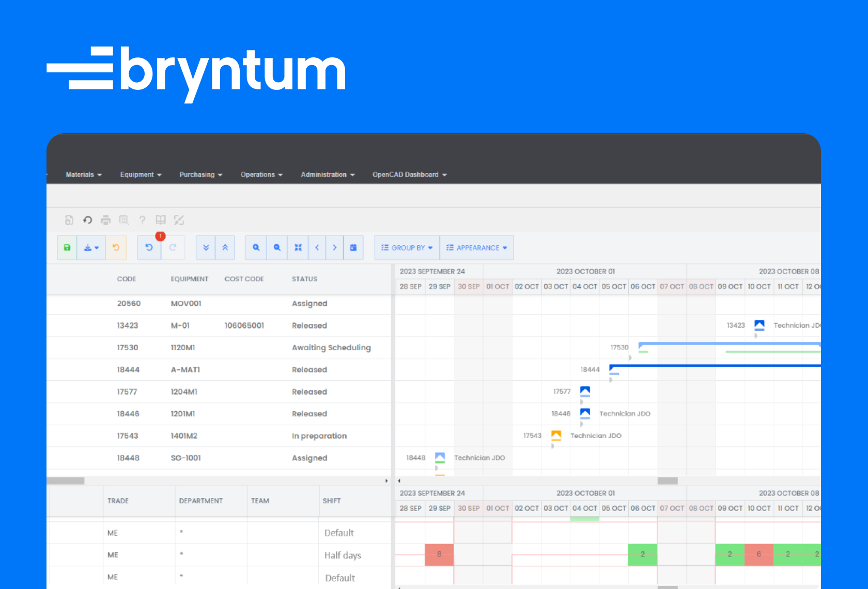The height and width of the screenshot is (589, 868).
Task: Click the orange reset icon
Action: tap(116, 247)
